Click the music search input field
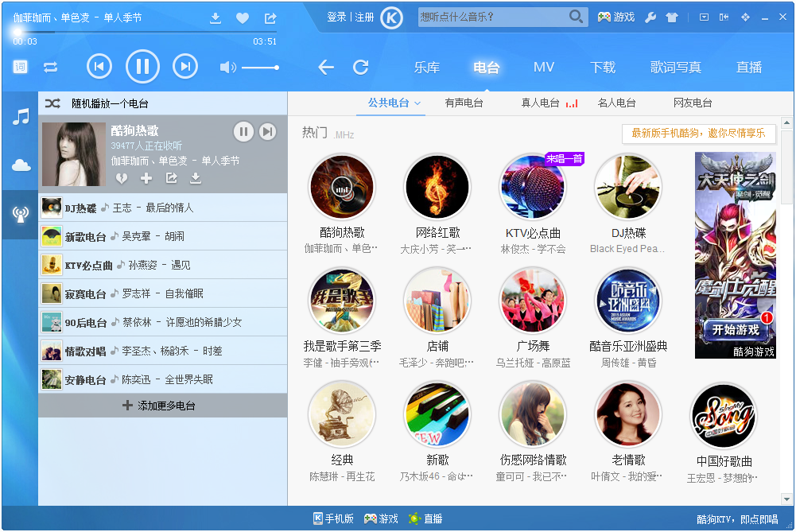 492,17
